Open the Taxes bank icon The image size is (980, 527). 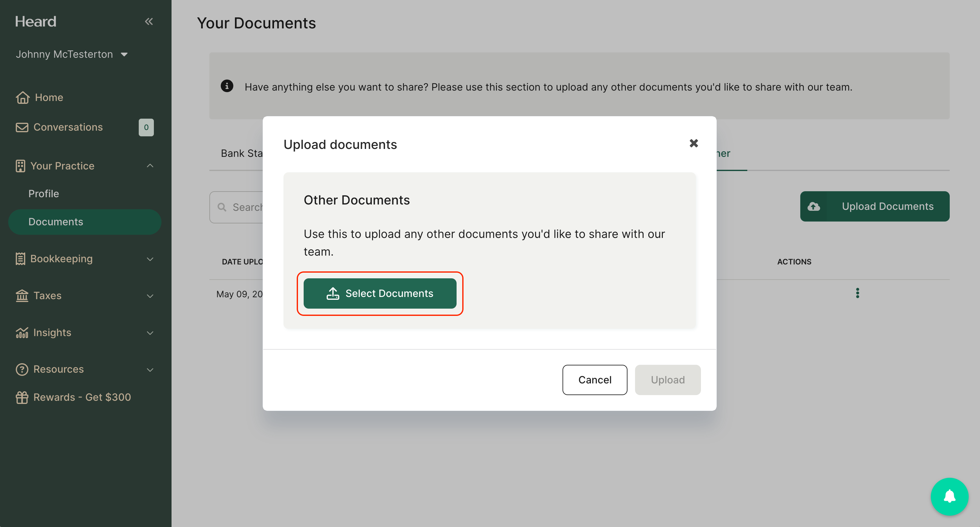[22, 295]
